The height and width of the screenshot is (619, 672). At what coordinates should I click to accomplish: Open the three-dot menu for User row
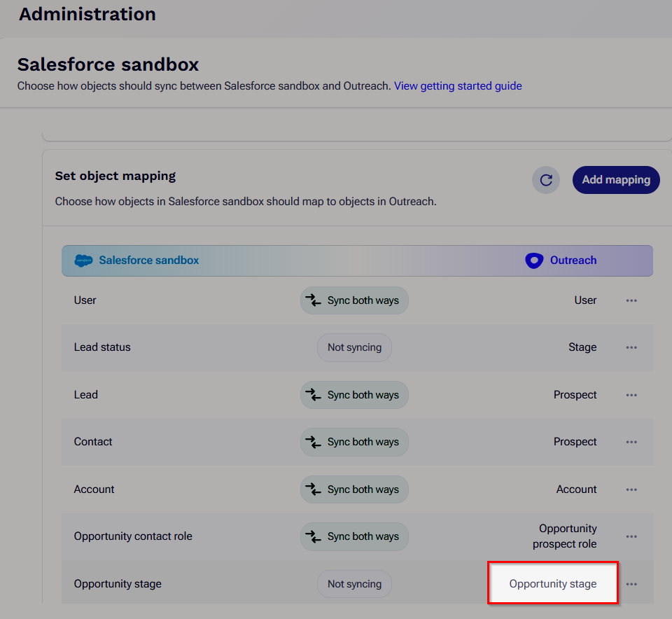631,300
